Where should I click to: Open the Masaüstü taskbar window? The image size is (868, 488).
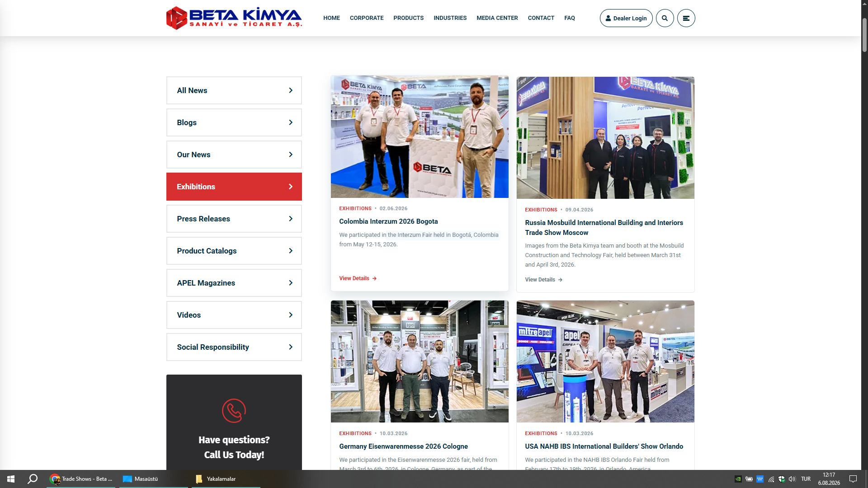click(153, 479)
